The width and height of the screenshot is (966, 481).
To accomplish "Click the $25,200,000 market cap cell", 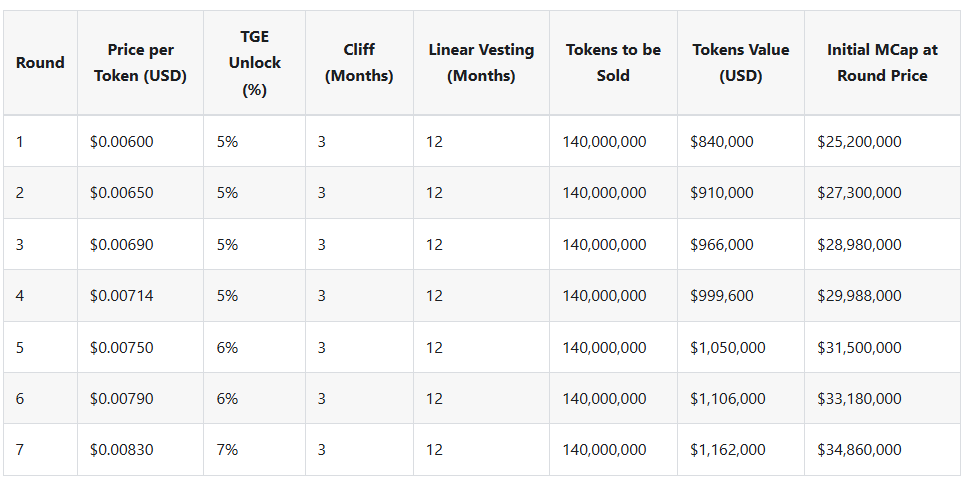I will 859,142.
